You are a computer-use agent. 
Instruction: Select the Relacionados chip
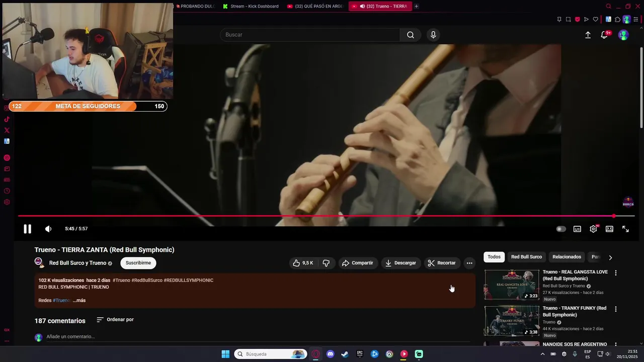tap(567, 257)
